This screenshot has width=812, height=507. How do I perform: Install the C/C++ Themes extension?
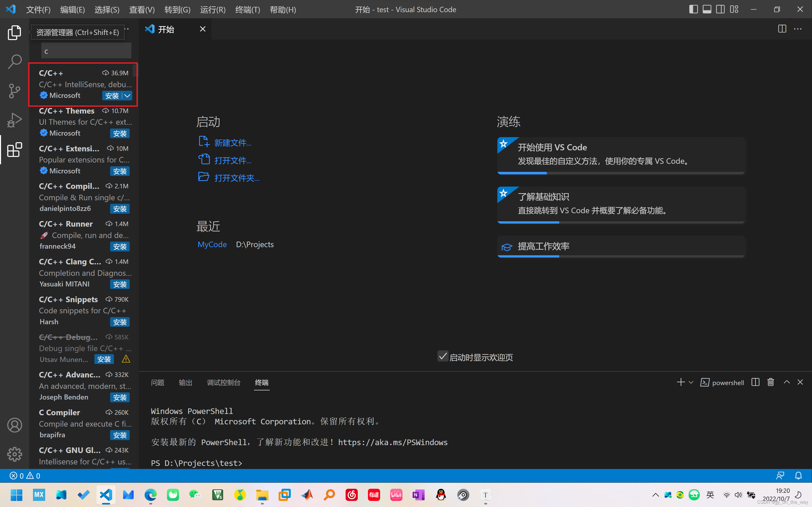120,133
